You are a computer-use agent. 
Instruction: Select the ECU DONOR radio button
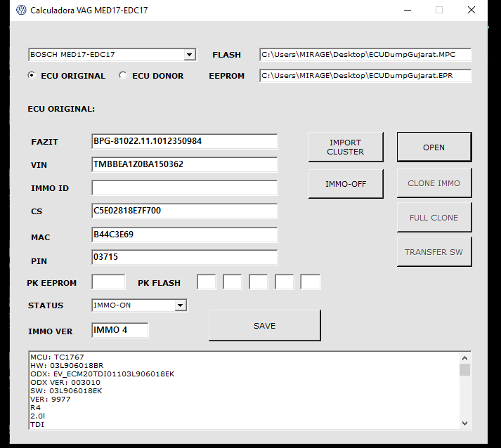(x=123, y=75)
